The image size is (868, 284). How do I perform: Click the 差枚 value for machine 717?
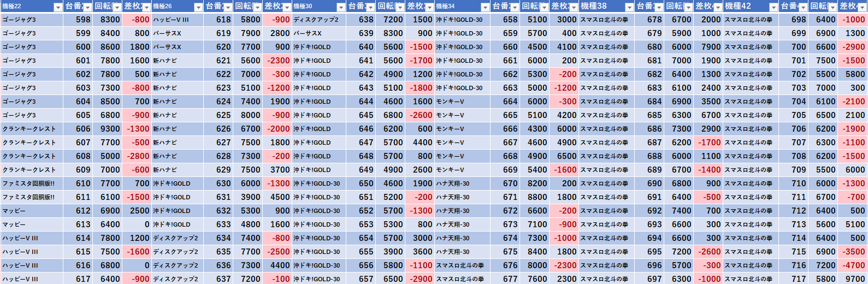(852, 279)
